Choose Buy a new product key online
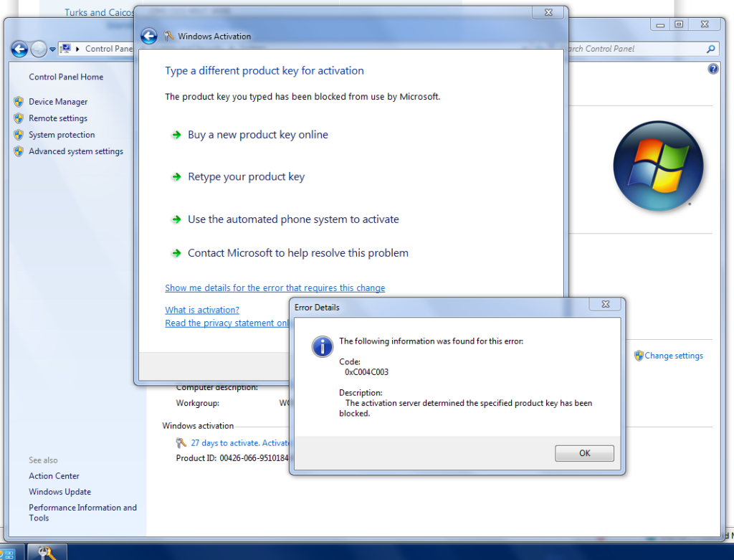This screenshot has width=734, height=560. (258, 135)
